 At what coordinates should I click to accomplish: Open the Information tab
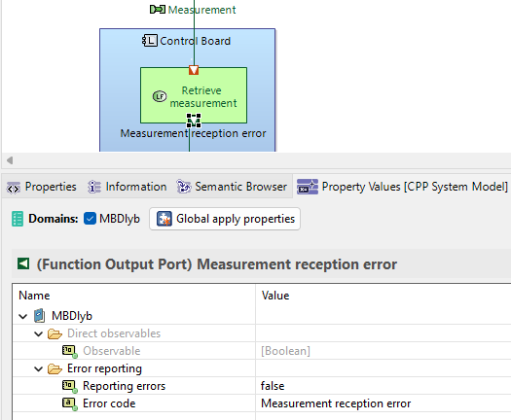pos(128,187)
